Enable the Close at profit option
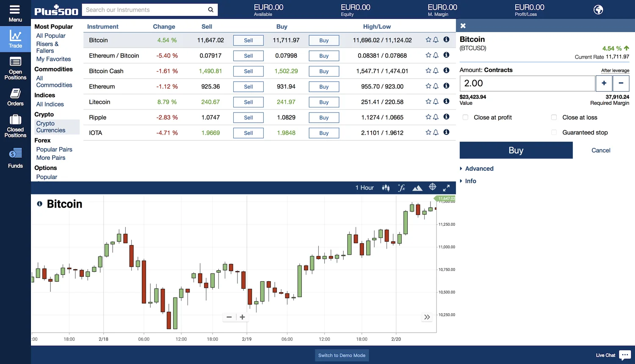The height and width of the screenshot is (364, 635). pos(465,117)
